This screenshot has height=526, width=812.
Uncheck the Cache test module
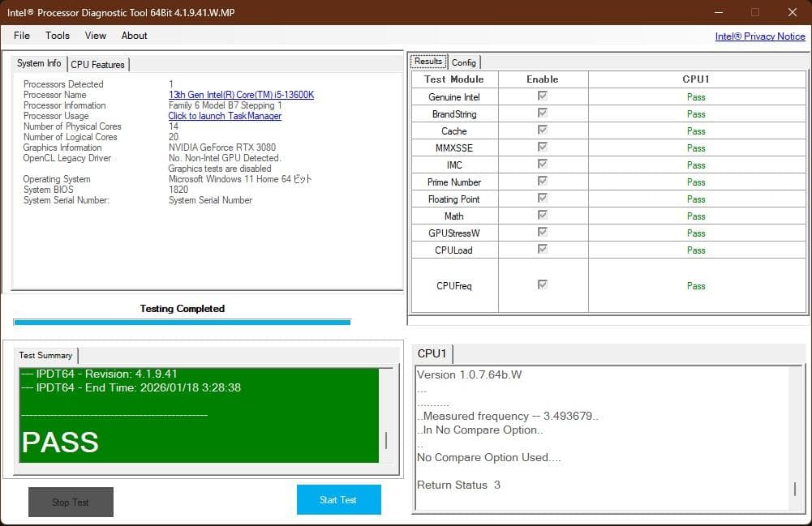(x=542, y=130)
